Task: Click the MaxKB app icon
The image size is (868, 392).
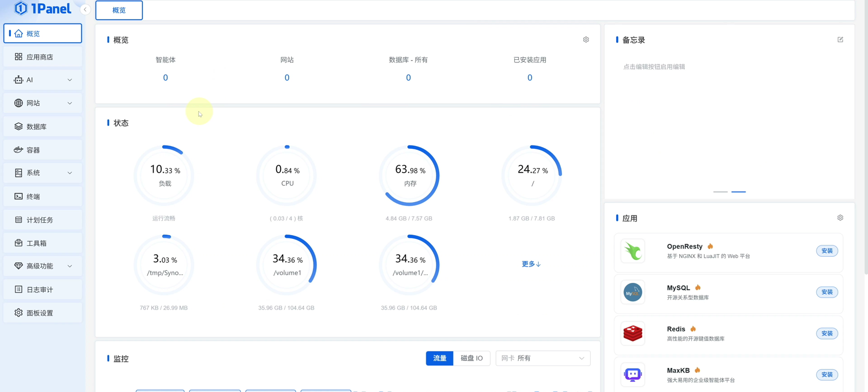Action: 633,375
